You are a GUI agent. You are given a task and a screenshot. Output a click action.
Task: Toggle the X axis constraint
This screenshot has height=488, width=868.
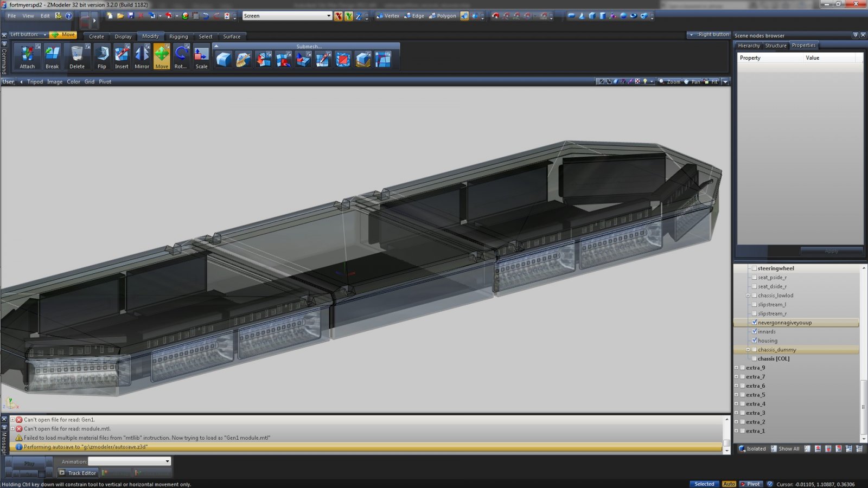[339, 16]
